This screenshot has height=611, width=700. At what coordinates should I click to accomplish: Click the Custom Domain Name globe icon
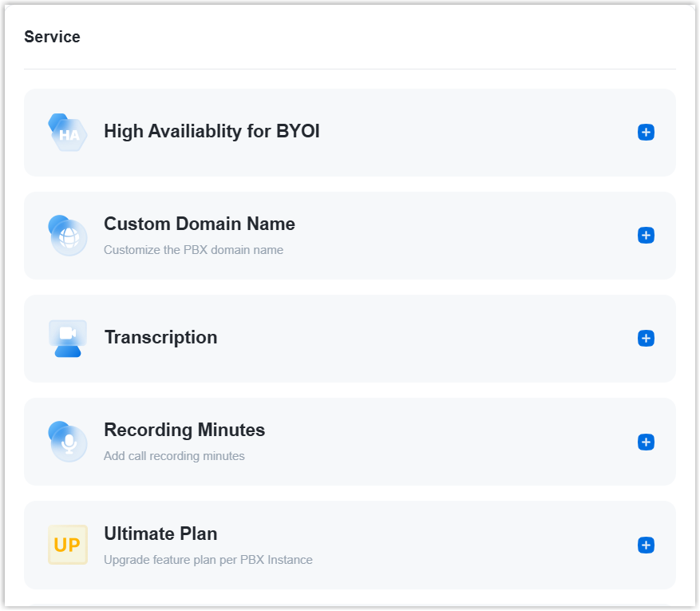(68, 236)
